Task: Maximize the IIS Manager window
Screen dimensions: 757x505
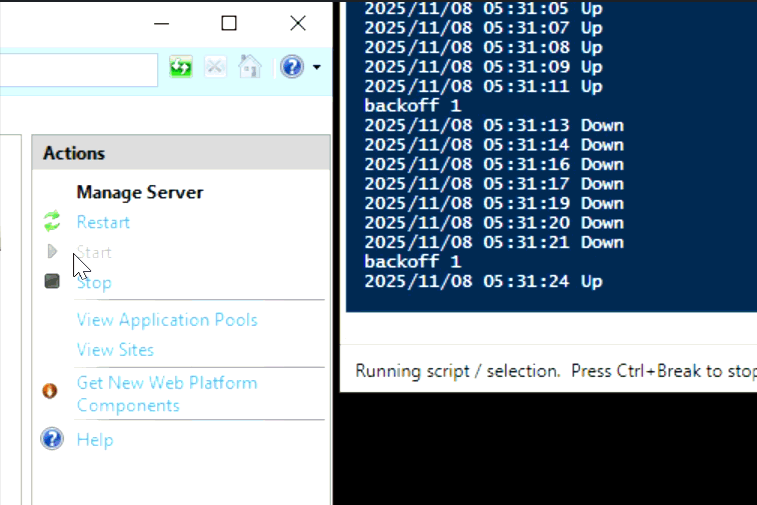Action: tap(229, 23)
